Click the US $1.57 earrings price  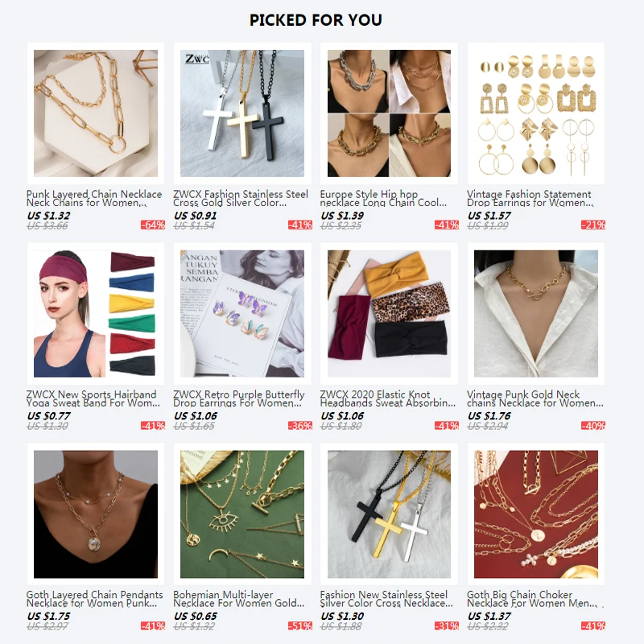(x=489, y=216)
